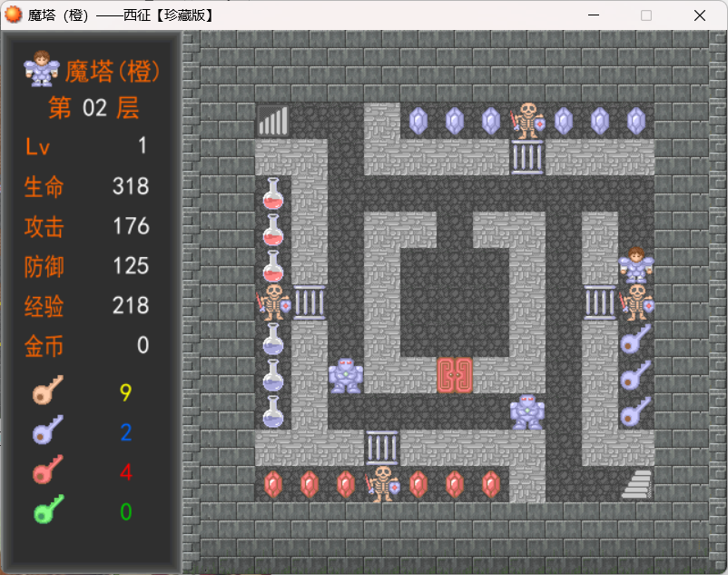The image size is (728, 575).
Task: Attack the skeleton soldier below the red potions
Action: pyautogui.click(x=273, y=302)
